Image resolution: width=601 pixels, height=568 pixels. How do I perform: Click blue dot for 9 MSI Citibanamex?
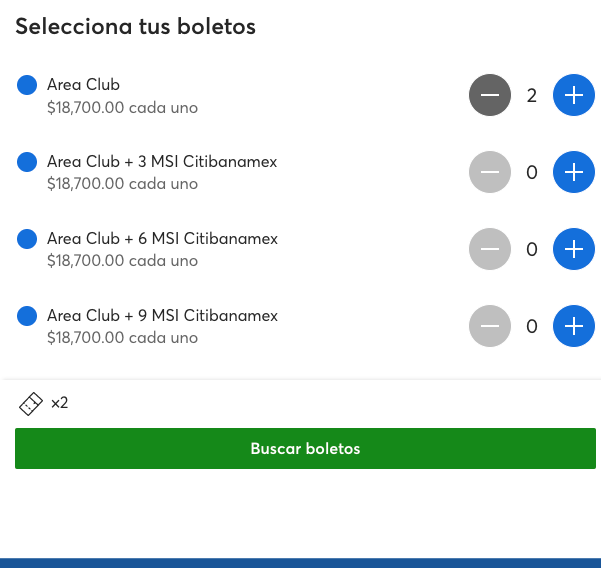pyautogui.click(x=28, y=316)
